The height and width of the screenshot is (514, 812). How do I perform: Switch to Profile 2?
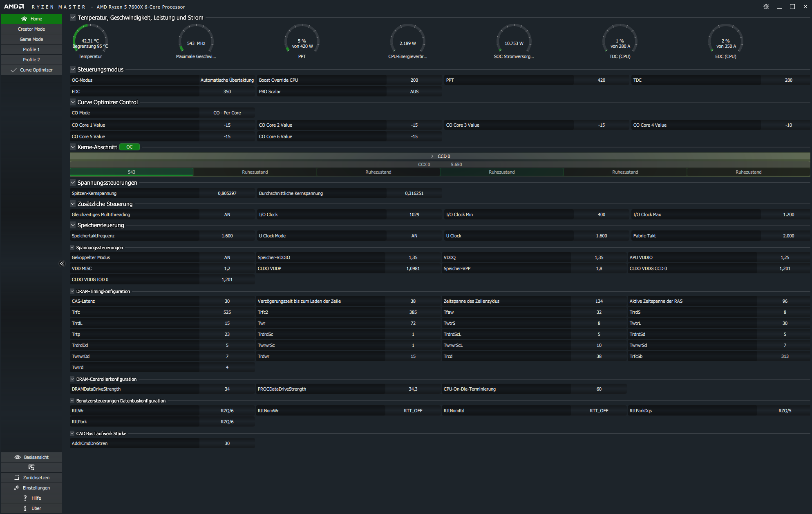(x=31, y=60)
